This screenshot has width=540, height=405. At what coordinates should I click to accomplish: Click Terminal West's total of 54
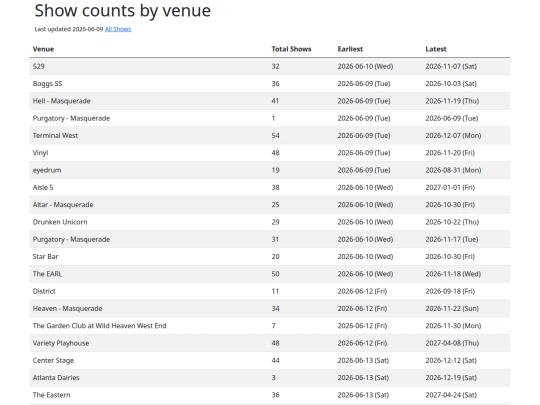click(x=276, y=136)
